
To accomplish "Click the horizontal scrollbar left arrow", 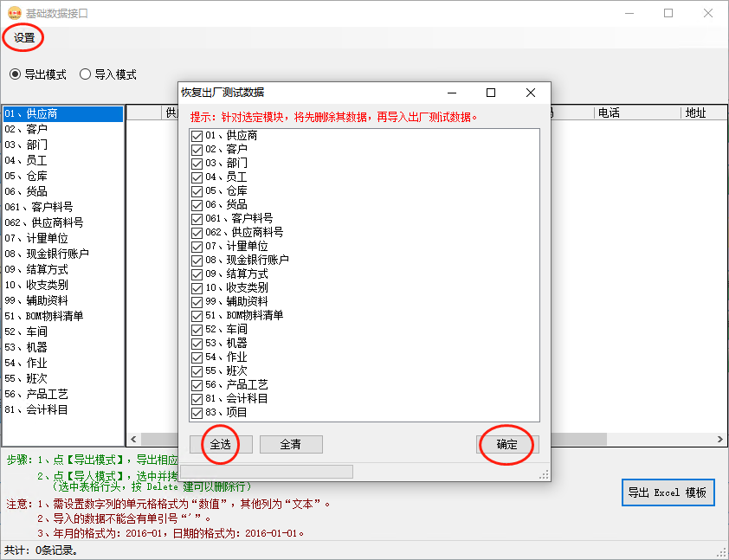I will click(133, 440).
